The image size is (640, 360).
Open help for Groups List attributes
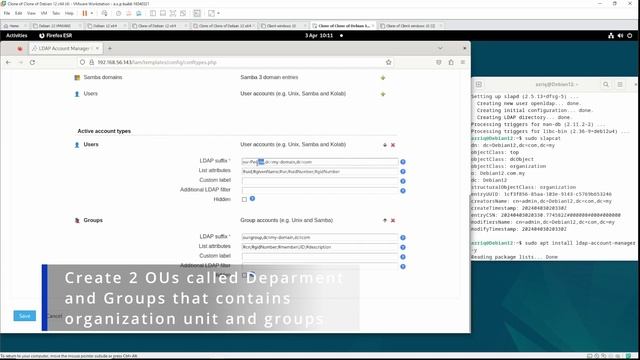click(x=403, y=247)
